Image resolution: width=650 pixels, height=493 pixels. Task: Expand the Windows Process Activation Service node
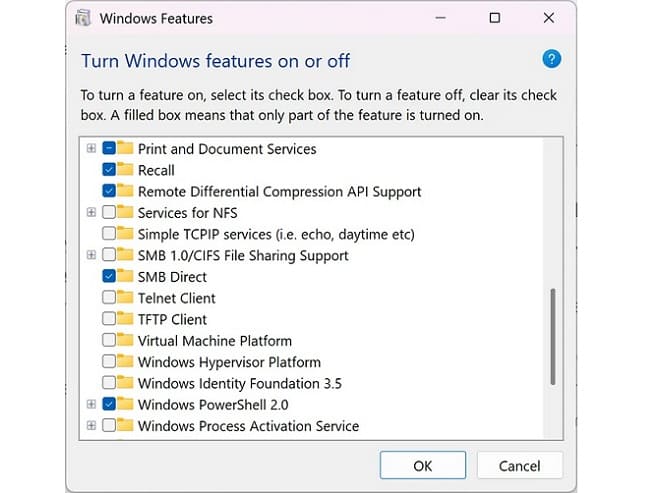91,425
